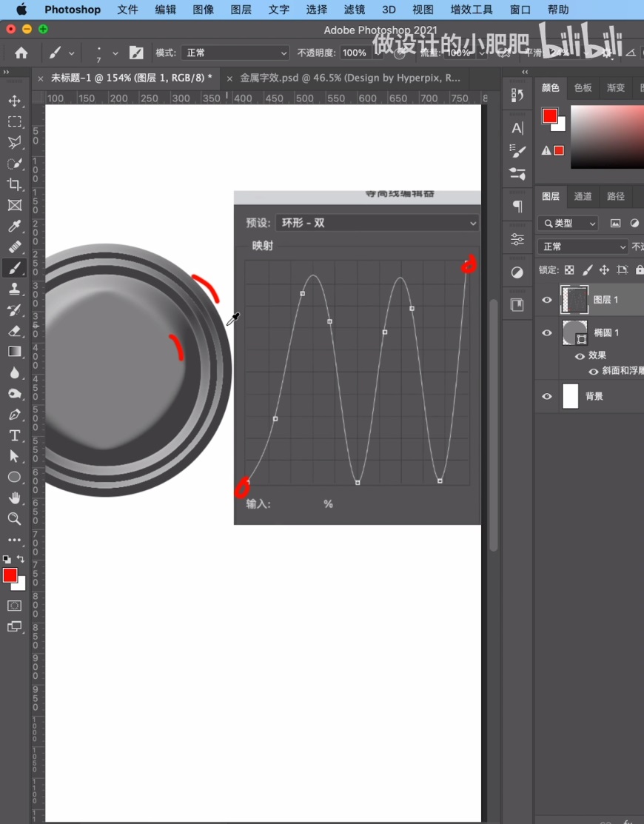Screen dimensions: 644x824
Task: Select the Spot Healing Brush tool
Action: click(x=14, y=247)
